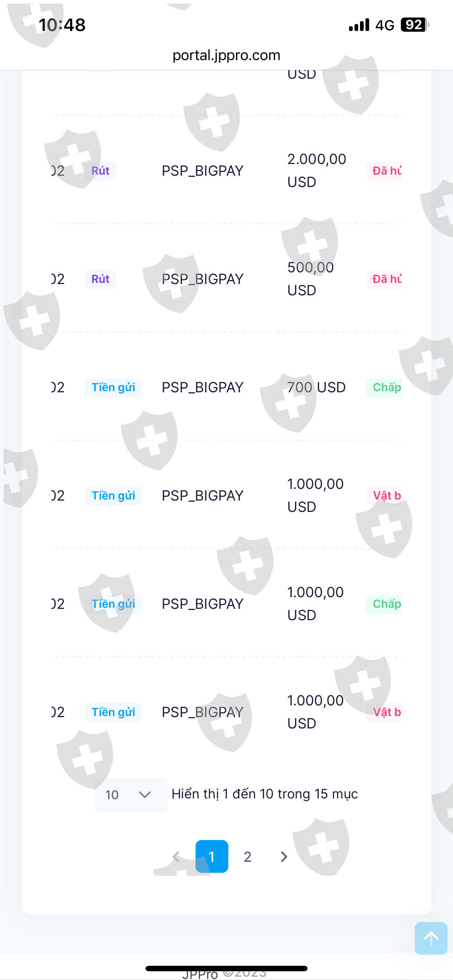This screenshot has height=980, width=453.
Task: Tap the 700 USD amount cell
Action: click(316, 387)
